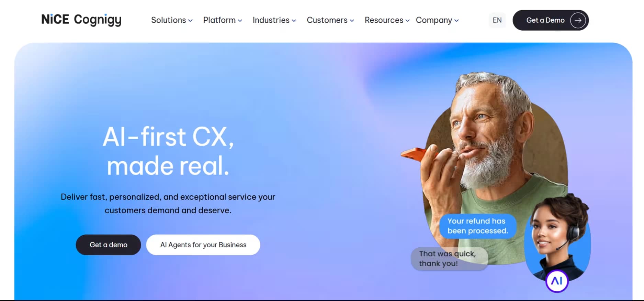Expand the Platform dropdown arrow
Image resolution: width=644 pixels, height=301 pixels.
(x=240, y=21)
